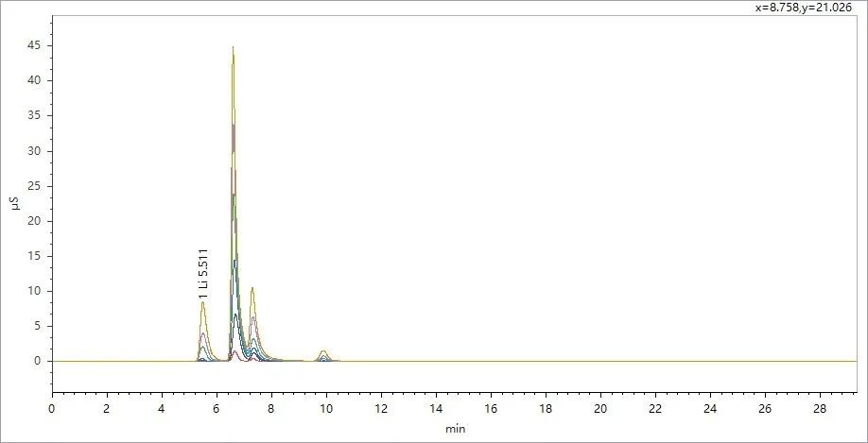Image resolution: width=868 pixels, height=443 pixels.
Task: Select the lithium peak top at 5.5 min
Action: (203, 303)
